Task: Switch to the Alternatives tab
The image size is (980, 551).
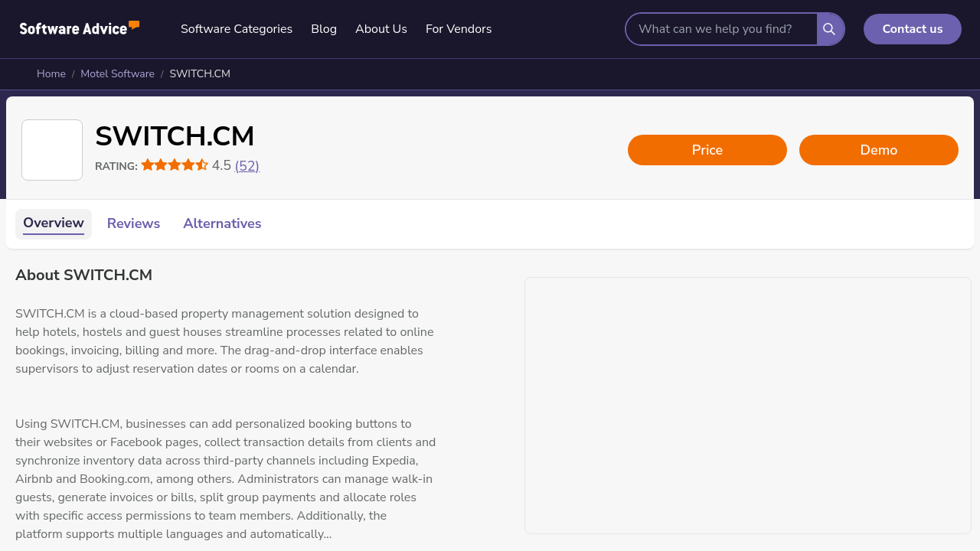Action: 222,223
